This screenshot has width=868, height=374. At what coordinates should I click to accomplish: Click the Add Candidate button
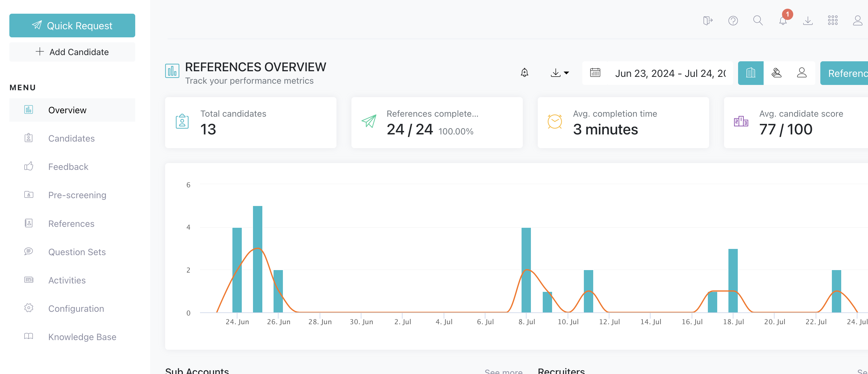pyautogui.click(x=72, y=52)
